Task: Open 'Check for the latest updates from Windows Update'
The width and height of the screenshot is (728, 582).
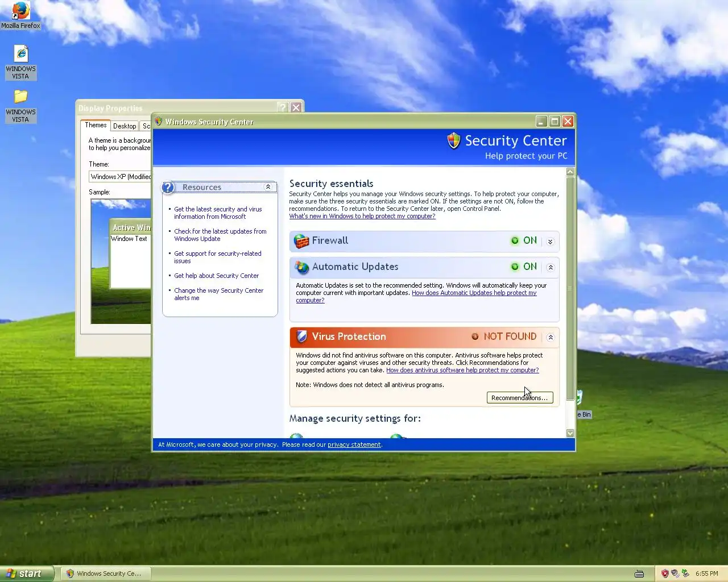Action: (220, 235)
